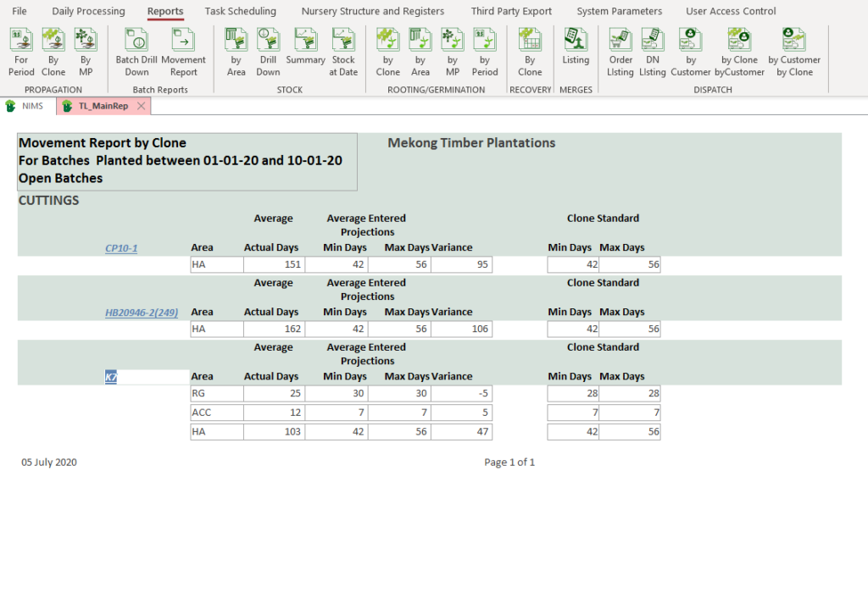Click the Merges Listing icon
This screenshot has height=593, width=868.
point(576,41)
